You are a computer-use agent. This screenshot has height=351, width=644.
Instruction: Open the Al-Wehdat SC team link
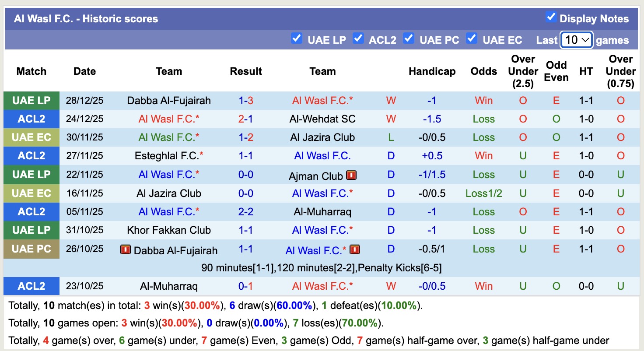[322, 119]
